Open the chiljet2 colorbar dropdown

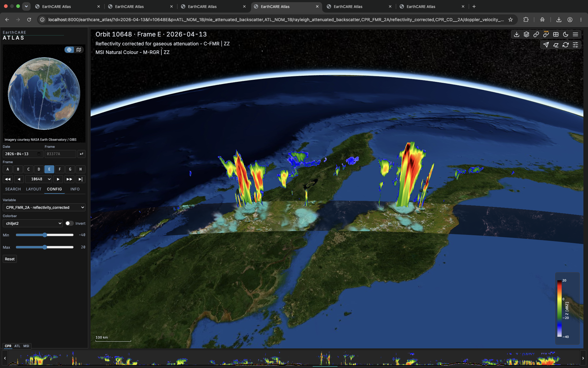(x=32, y=223)
